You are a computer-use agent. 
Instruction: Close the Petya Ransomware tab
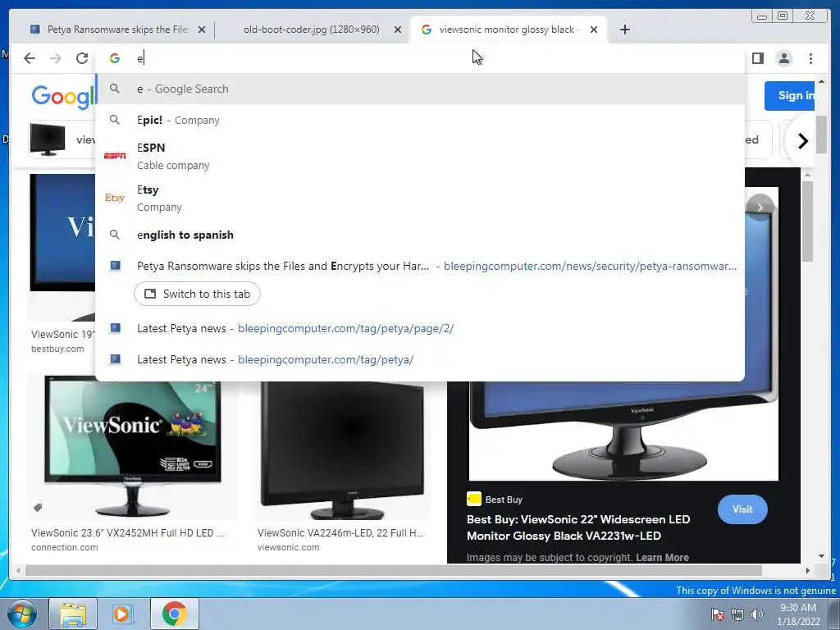coord(202,30)
